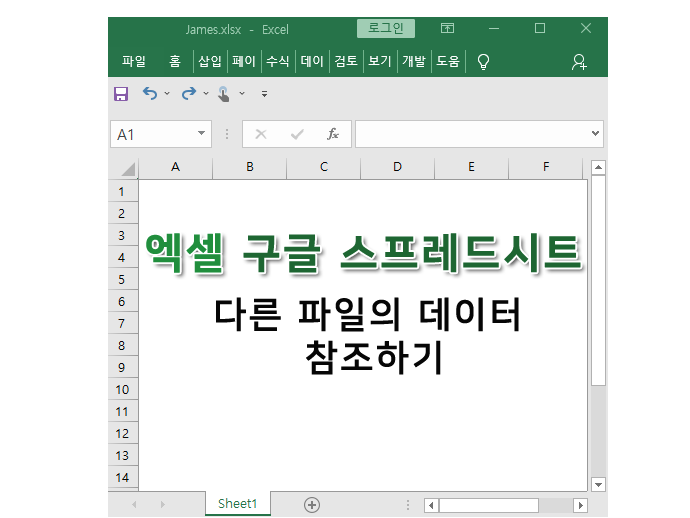690x518 pixels.
Task: Open Insert Function fx icon
Action: (x=333, y=134)
